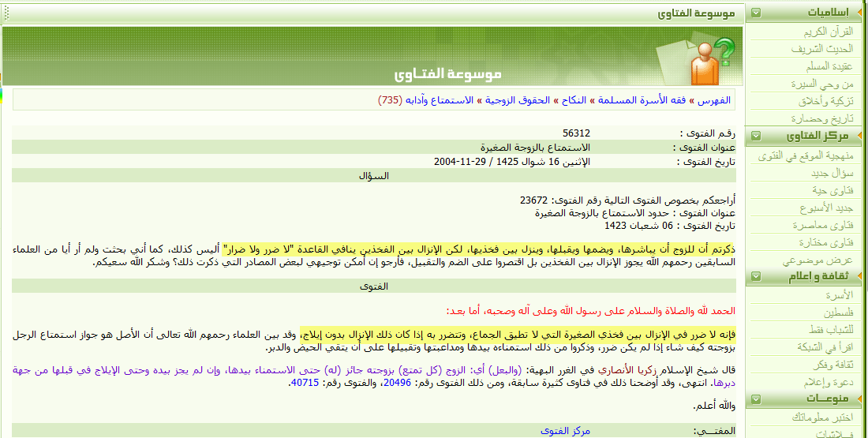Go to فقه الأسرة المسلمة breadcrumb

click(x=642, y=100)
